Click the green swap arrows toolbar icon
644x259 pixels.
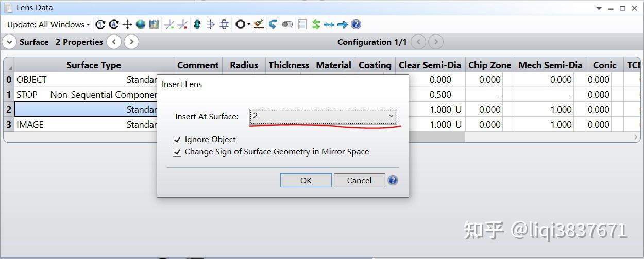tap(316, 24)
